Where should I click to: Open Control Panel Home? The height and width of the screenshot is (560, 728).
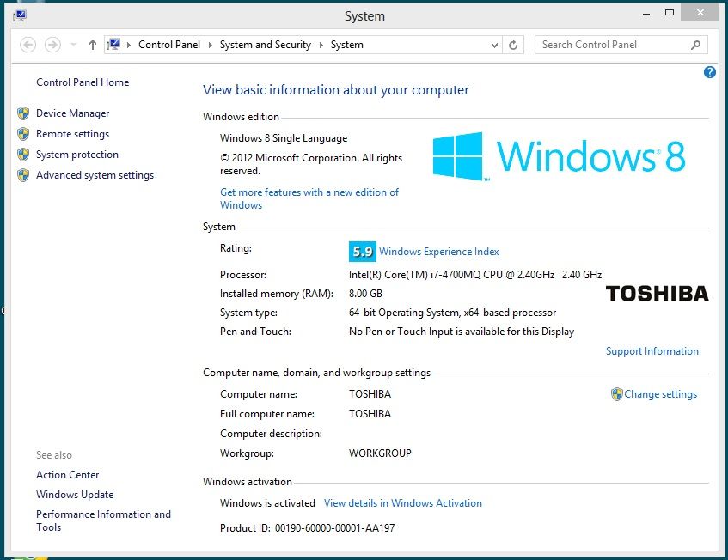point(83,82)
